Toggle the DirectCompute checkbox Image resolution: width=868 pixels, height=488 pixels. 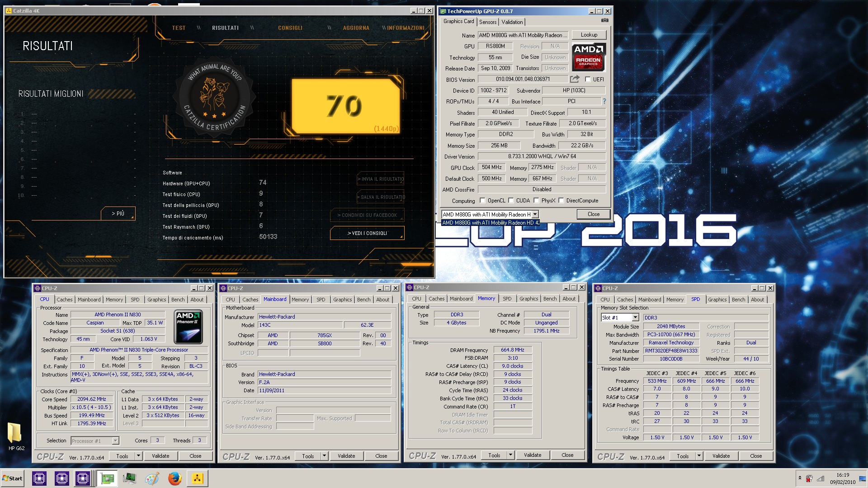click(561, 201)
